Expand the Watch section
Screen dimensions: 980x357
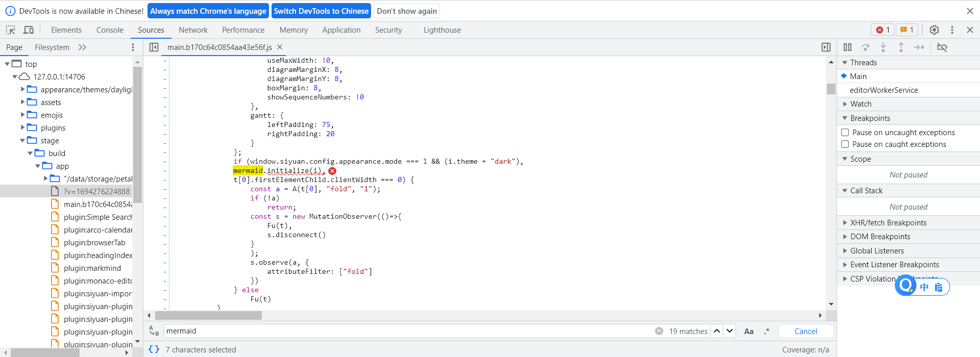pyautogui.click(x=861, y=104)
